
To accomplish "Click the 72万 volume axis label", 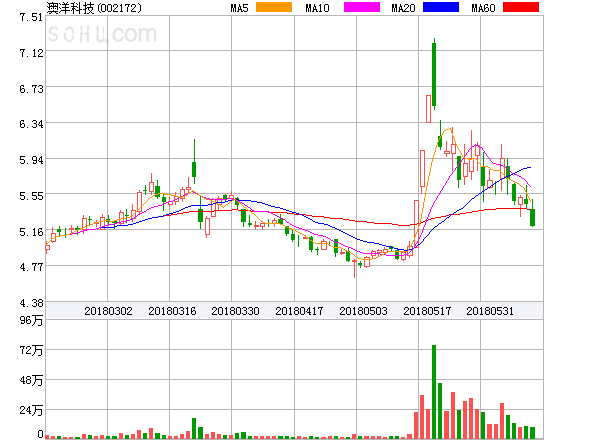I will coord(31,350).
